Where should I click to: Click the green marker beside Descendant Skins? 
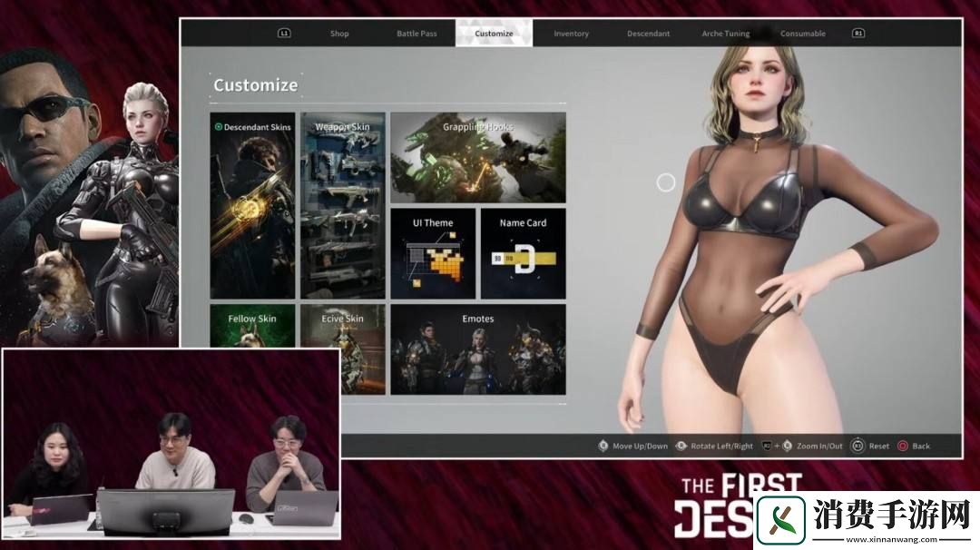218,127
